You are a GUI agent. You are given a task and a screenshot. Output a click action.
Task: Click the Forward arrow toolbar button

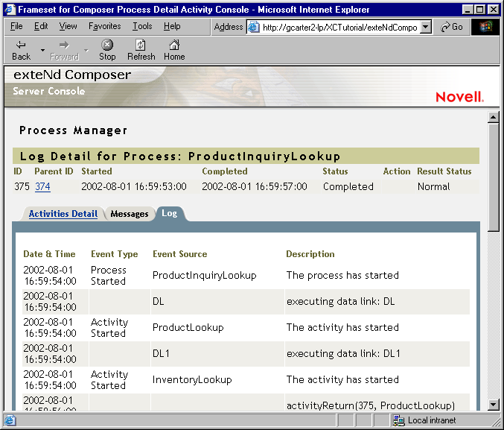64,50
